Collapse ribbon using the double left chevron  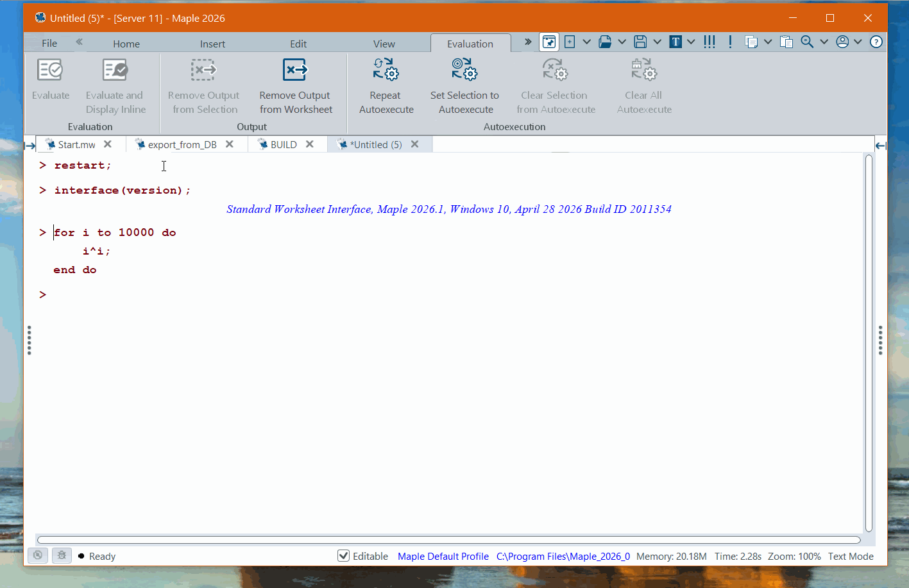(x=80, y=42)
